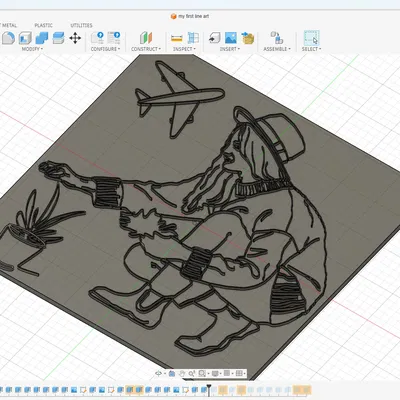
Task: Open the Measure tool in Inspect
Action: tap(176, 38)
